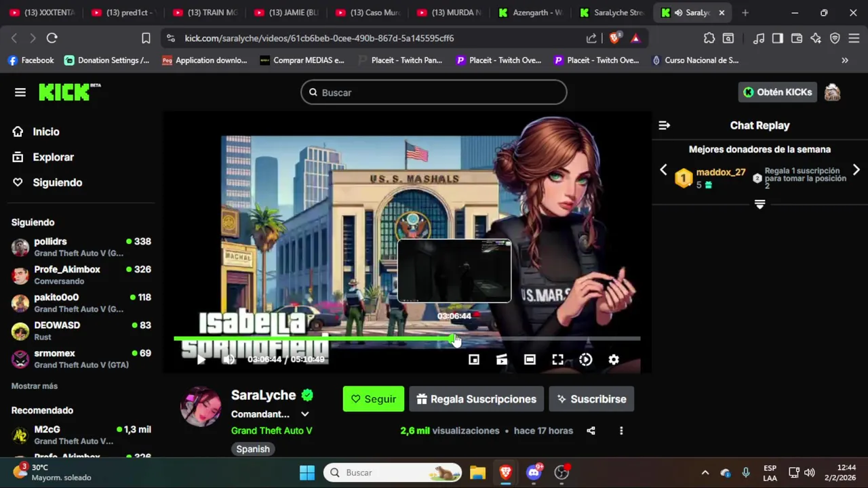This screenshot has width=868, height=488.
Task: Click the browser address bar URL
Action: [x=319, y=39]
